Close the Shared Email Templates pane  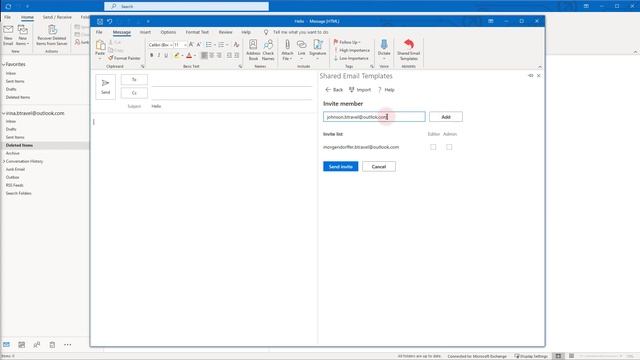point(539,76)
